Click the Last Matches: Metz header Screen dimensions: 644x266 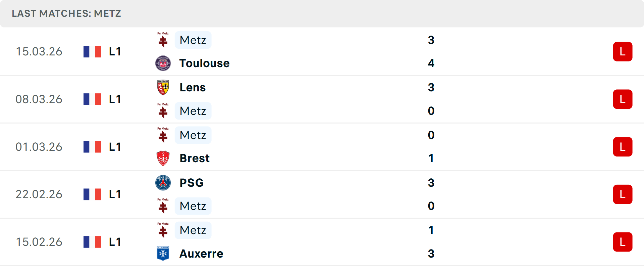click(x=66, y=13)
